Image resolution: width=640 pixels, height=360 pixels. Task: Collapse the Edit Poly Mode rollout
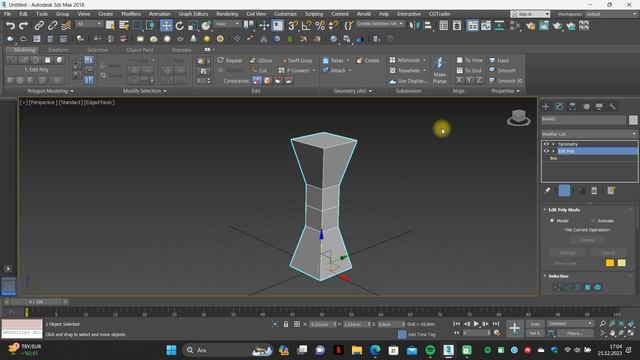(544, 209)
